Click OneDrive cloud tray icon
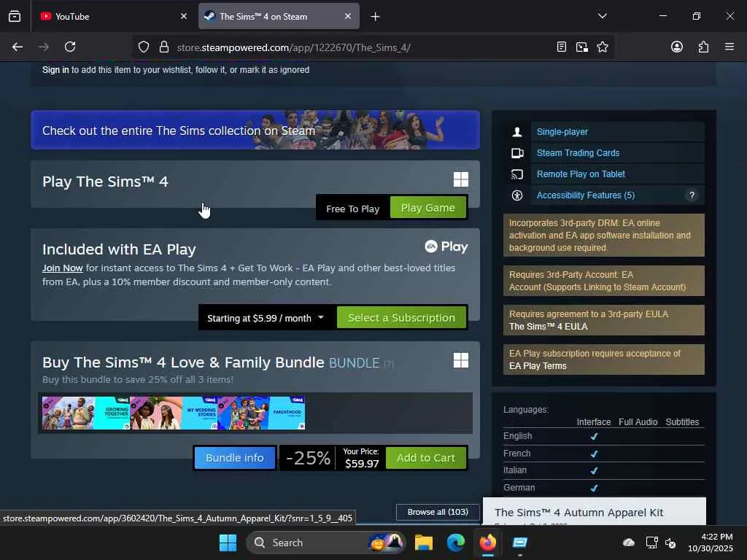Image resolution: width=747 pixels, height=560 pixels. 629,542
